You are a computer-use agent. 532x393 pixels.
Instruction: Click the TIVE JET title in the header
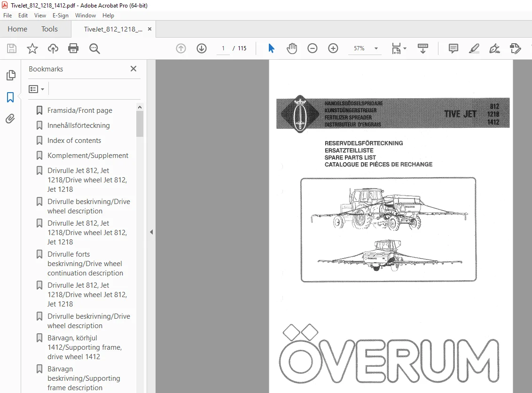click(461, 114)
